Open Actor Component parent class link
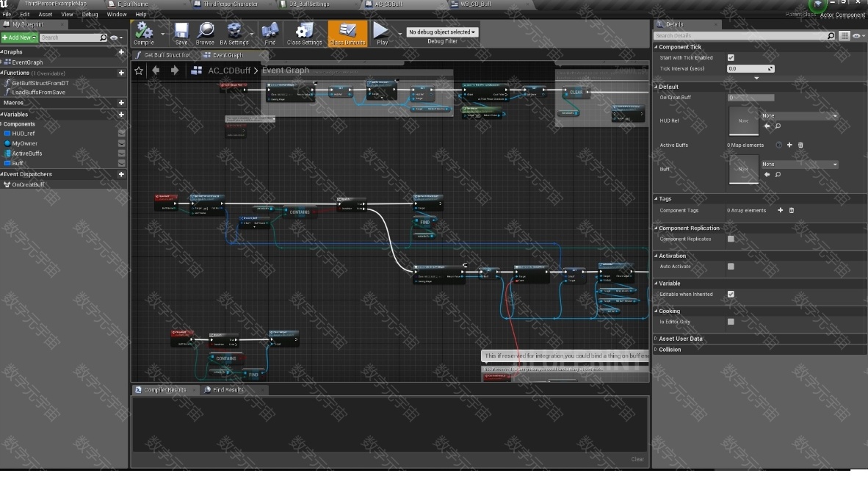 pos(842,15)
